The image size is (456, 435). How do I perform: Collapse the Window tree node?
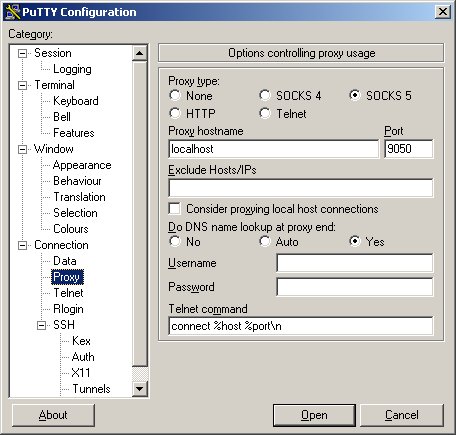pos(22,149)
